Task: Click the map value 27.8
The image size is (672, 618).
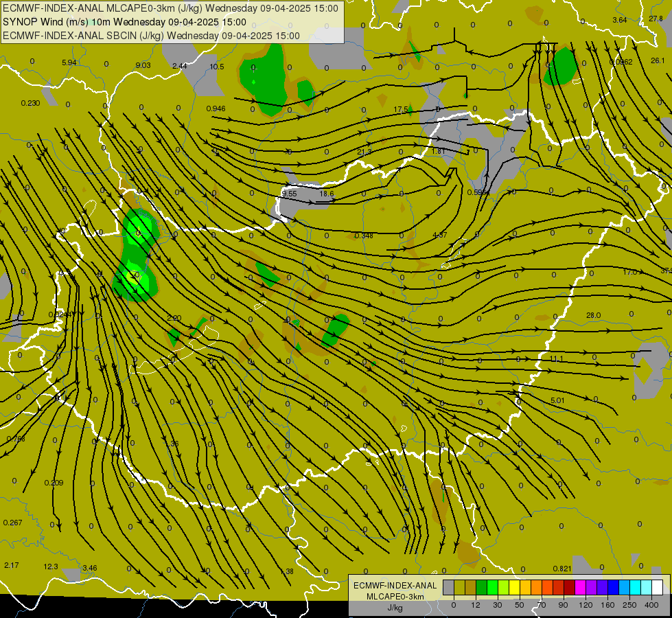Action: coord(656,19)
